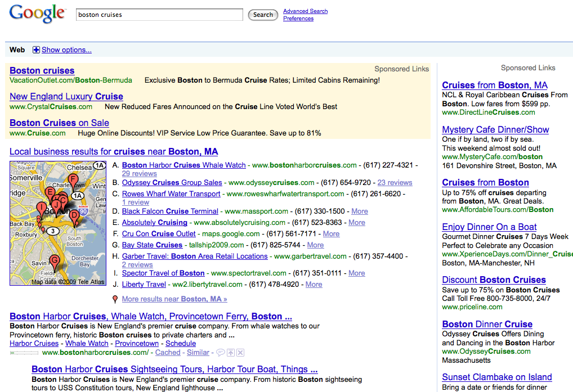Open Advanced Search
This screenshot has width=573, height=392.
(306, 11)
